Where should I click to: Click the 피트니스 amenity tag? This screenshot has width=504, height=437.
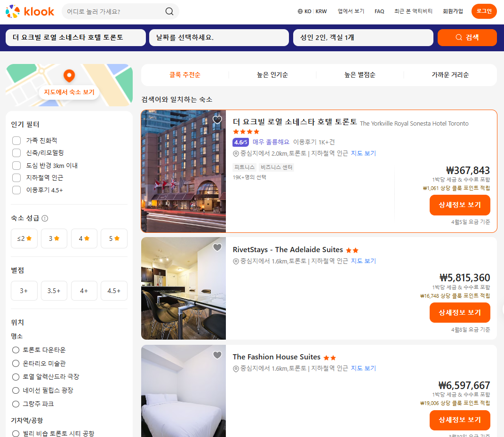click(245, 167)
